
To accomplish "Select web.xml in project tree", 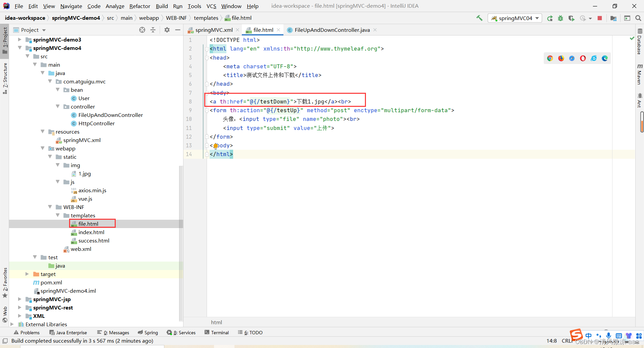I will pyautogui.click(x=77, y=249).
